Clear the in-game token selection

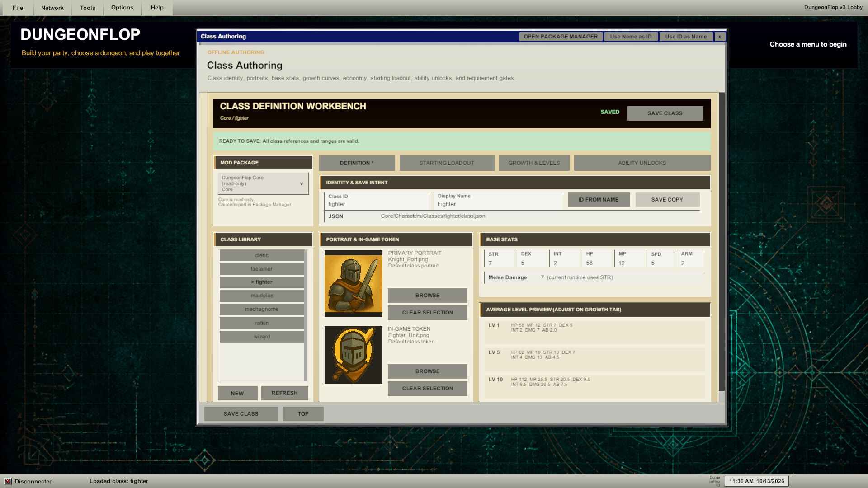(428, 389)
